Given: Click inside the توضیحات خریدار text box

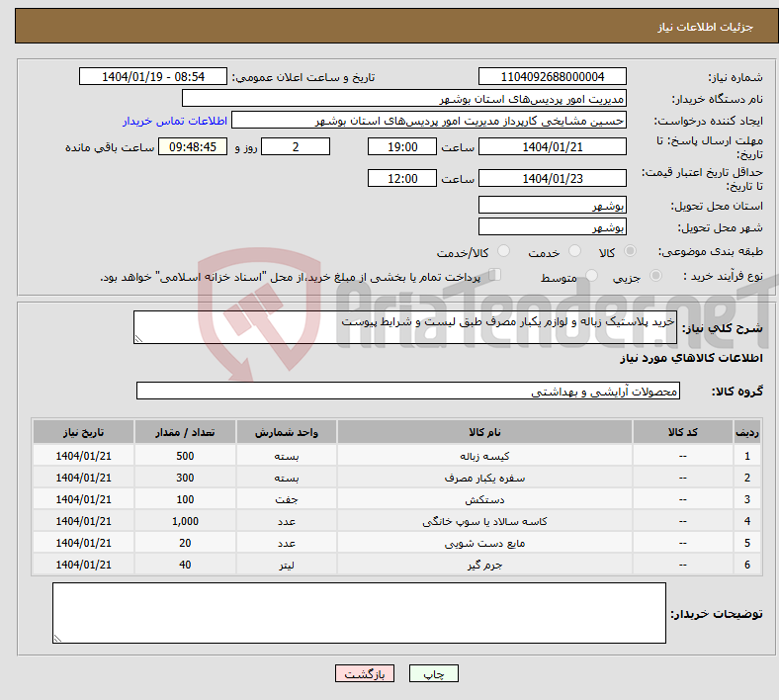Looking at the screenshot, I should pyautogui.click(x=359, y=613).
